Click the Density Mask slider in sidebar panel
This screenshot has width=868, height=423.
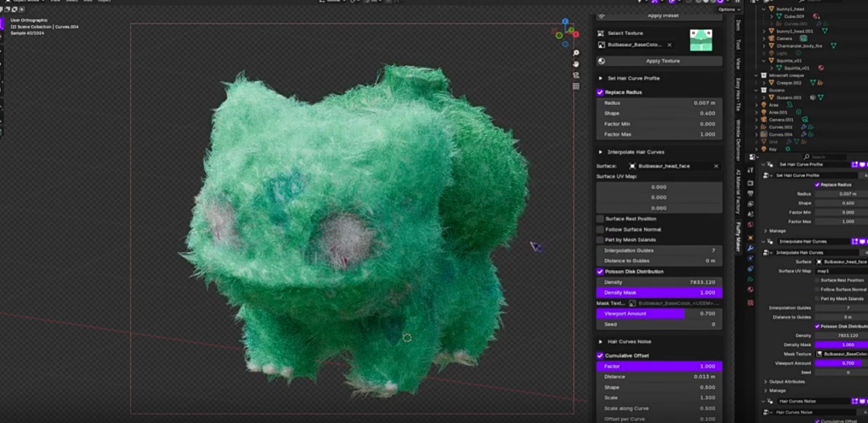[x=659, y=292]
